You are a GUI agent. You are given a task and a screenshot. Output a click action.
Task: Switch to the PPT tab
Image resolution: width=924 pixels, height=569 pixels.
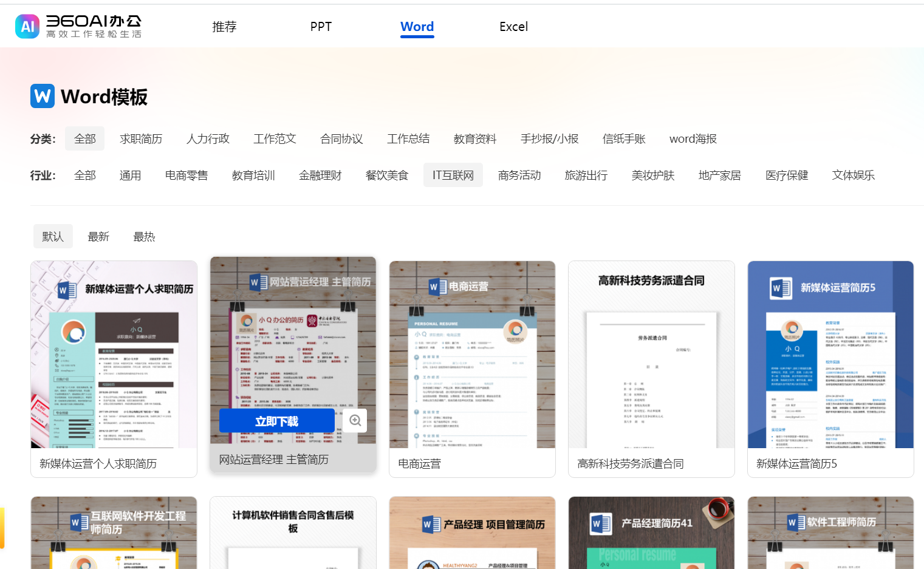[320, 27]
